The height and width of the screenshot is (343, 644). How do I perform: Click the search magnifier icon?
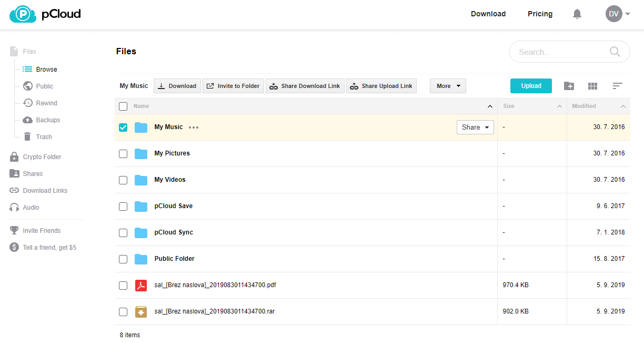[x=615, y=52]
